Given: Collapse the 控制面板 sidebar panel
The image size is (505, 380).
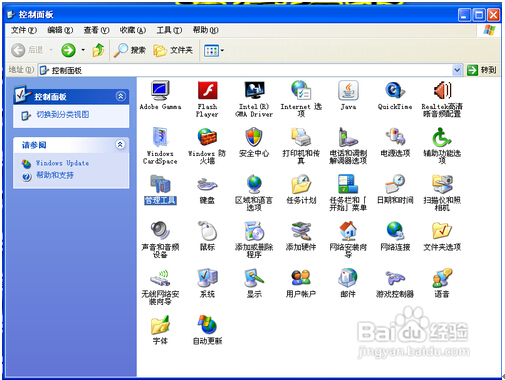Looking at the screenshot, I should (121, 96).
